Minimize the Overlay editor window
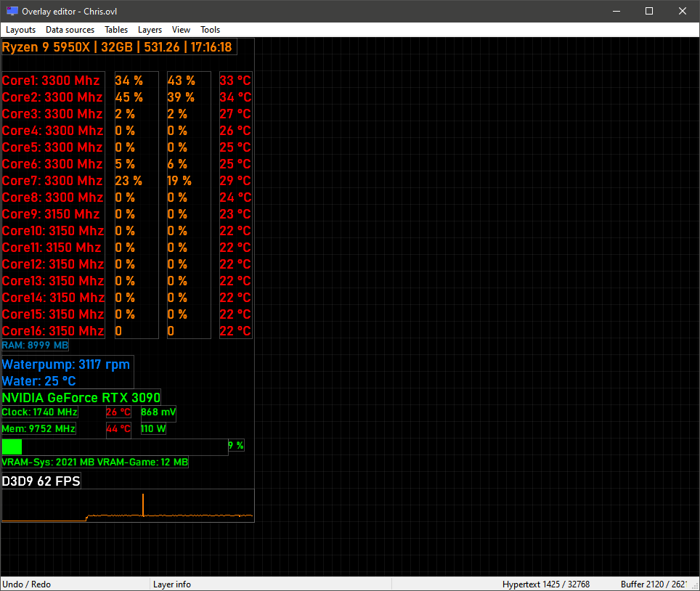 [x=616, y=11]
